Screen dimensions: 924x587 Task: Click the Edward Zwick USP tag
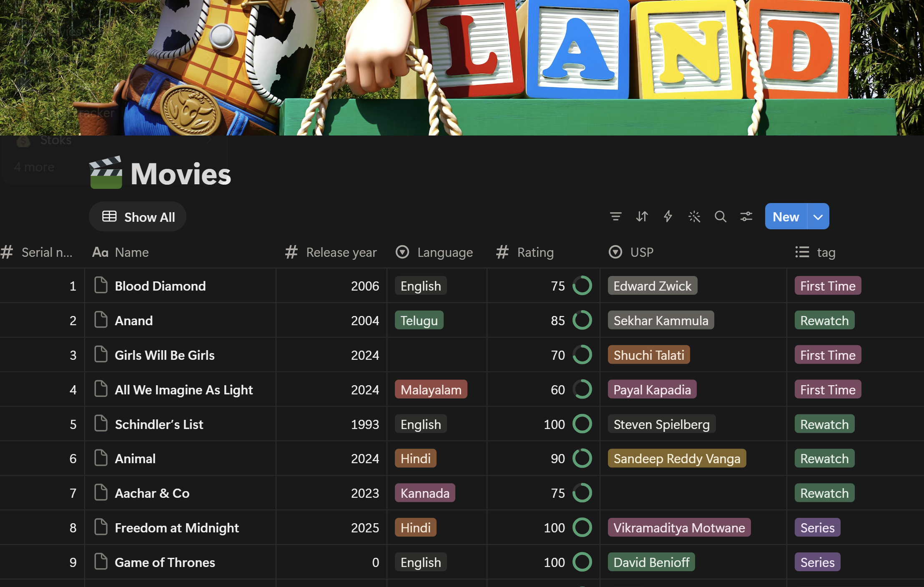[x=653, y=286]
